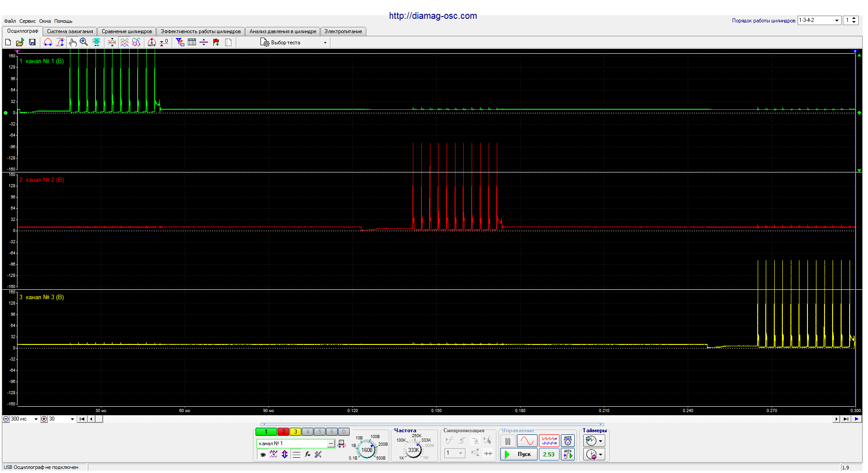Open the Окна menu
868x473 pixels.
45,21
